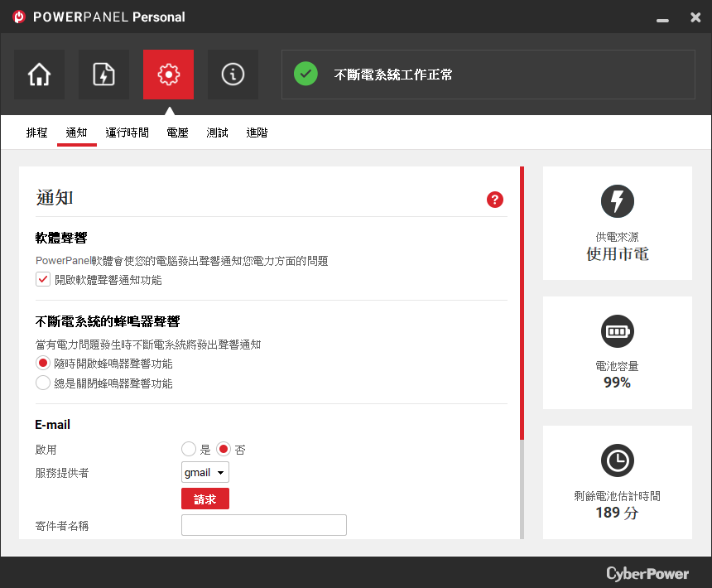Click the red help question mark icon

[495, 200]
